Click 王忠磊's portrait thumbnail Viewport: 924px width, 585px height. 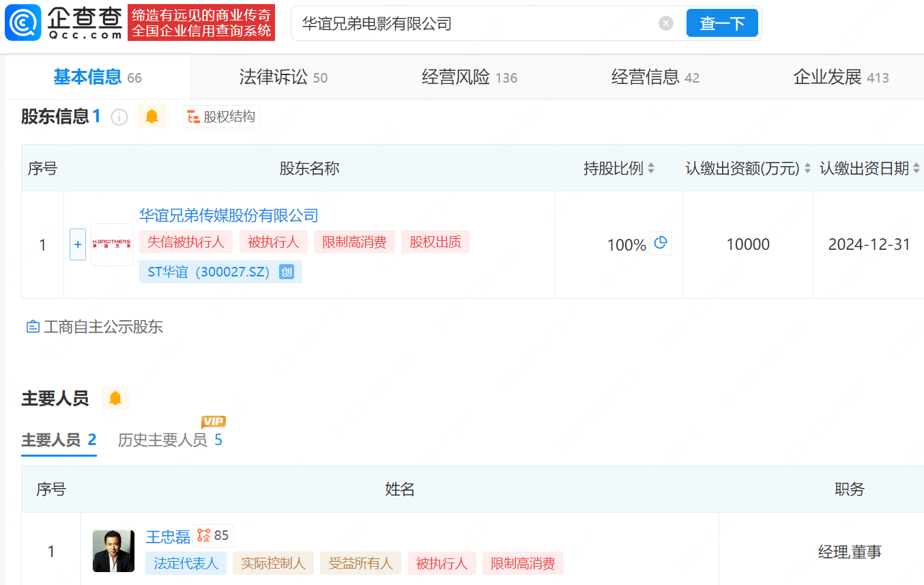tap(113, 551)
